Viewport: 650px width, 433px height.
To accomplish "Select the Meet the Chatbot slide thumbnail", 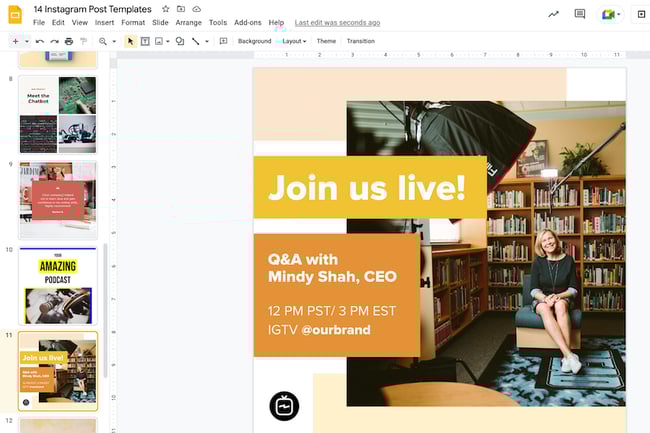I will coord(58,114).
